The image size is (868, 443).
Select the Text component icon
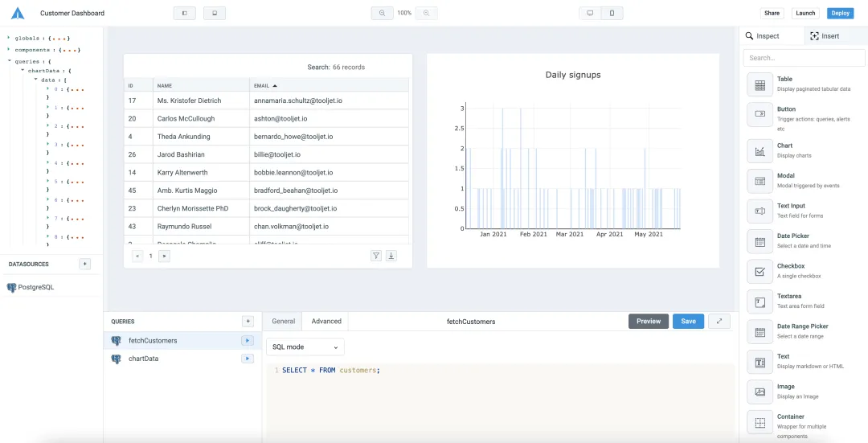coord(760,362)
